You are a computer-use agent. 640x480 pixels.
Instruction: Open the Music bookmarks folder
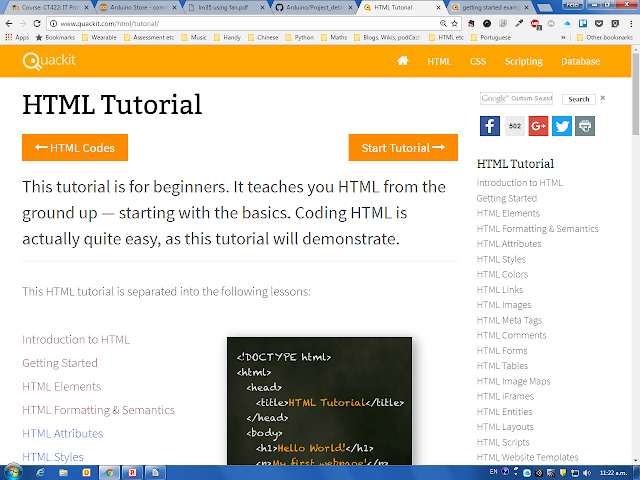click(x=194, y=38)
